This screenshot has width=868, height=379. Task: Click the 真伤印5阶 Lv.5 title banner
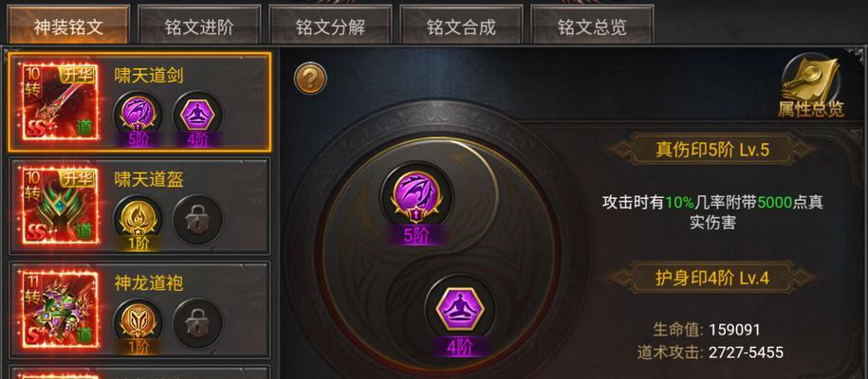[711, 150]
